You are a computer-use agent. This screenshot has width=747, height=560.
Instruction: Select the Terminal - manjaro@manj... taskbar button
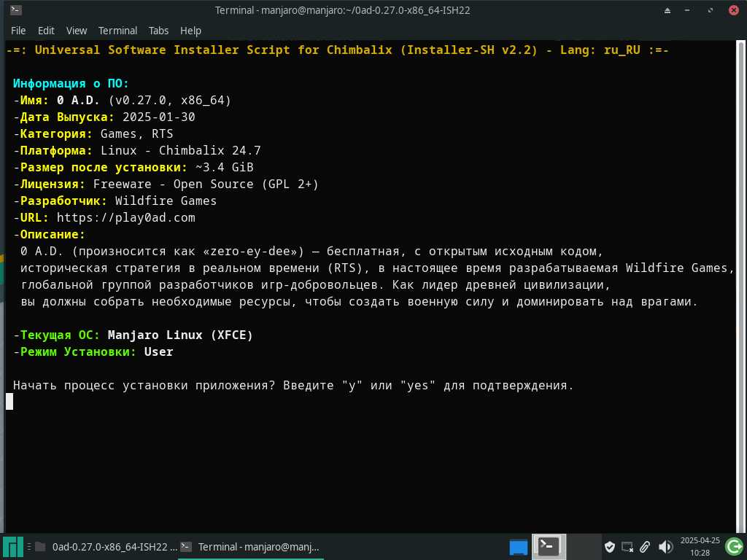[x=251, y=547]
